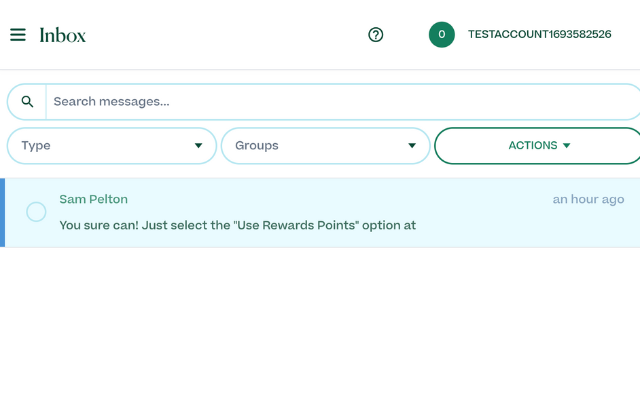Click the blue unread indicator bar
The height and width of the screenshot is (400, 640).
2,212
